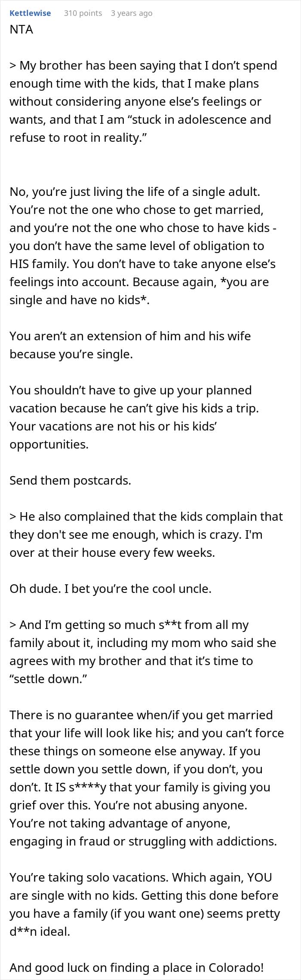Select the "stuck in adolescence" quote line
This screenshot has width=301, height=980.
pyautogui.click(x=140, y=120)
